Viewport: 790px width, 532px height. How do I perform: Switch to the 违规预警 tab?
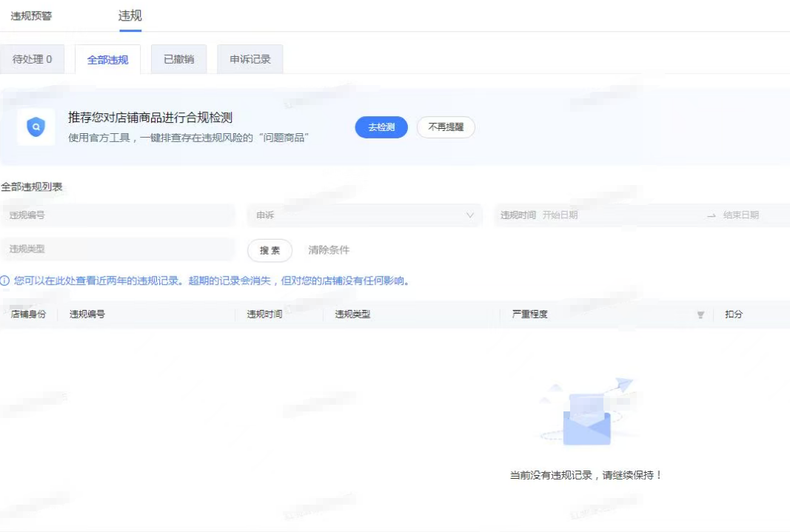tap(31, 16)
